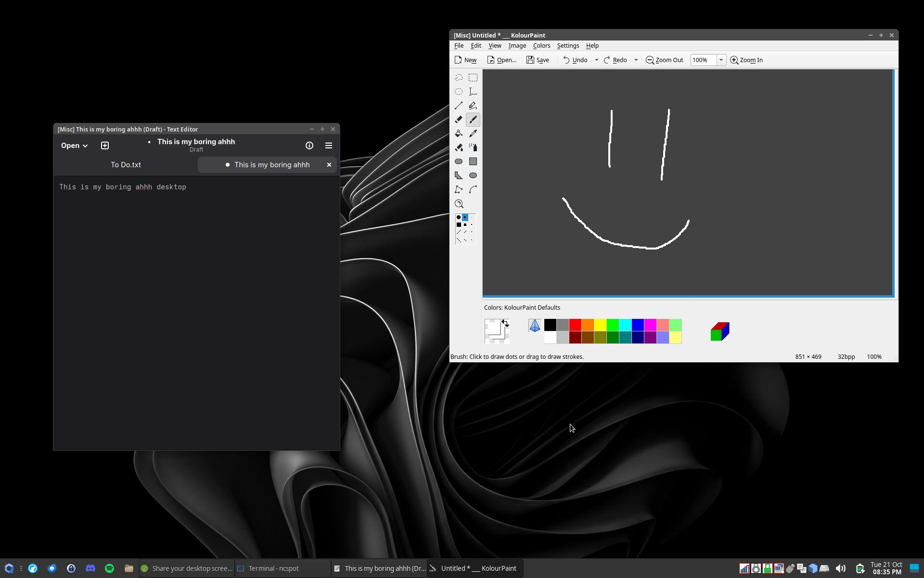Click the Save button in KolourPaint
Image resolution: width=924 pixels, height=578 pixels.
pos(538,60)
